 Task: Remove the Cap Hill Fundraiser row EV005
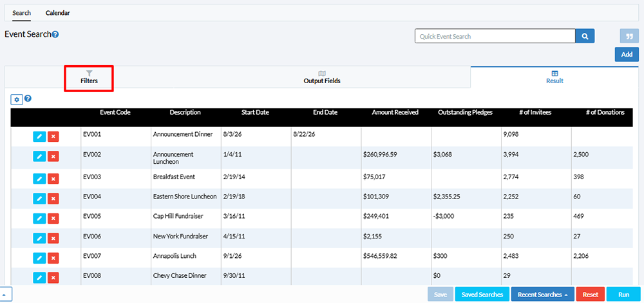click(x=53, y=218)
